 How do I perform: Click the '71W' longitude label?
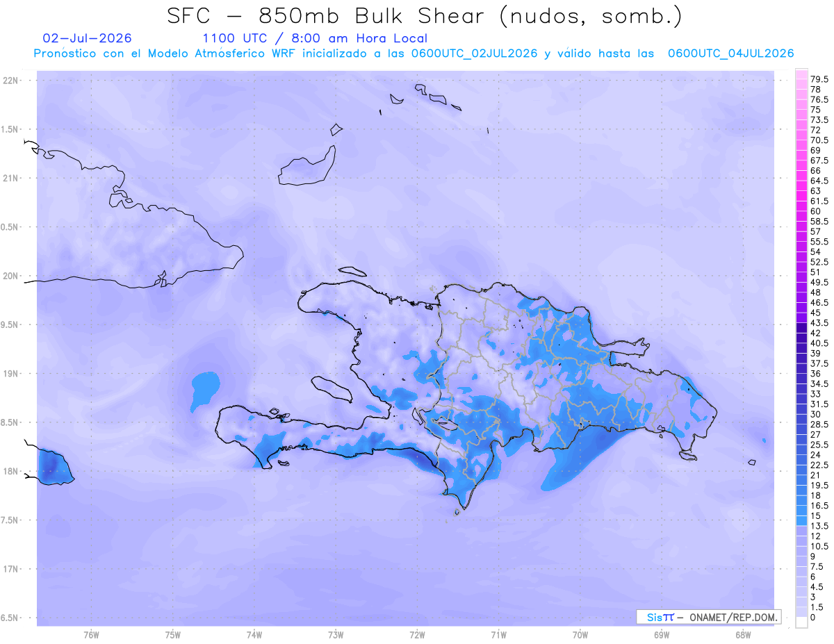click(x=498, y=634)
